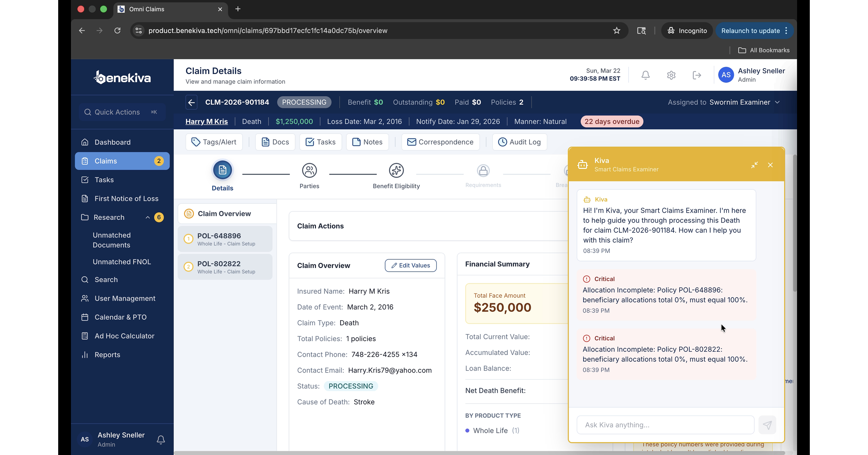868x455 pixels.
Task: Click Ask Kiva anything input field
Action: [665, 425]
